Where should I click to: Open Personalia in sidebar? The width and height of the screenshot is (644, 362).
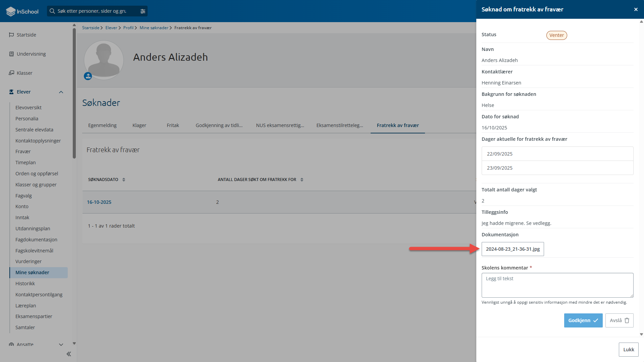coord(27,119)
